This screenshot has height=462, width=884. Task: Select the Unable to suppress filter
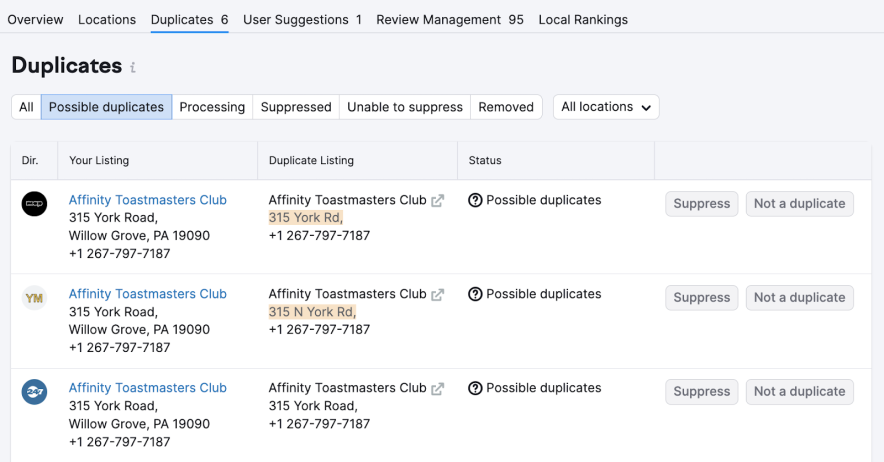point(405,107)
